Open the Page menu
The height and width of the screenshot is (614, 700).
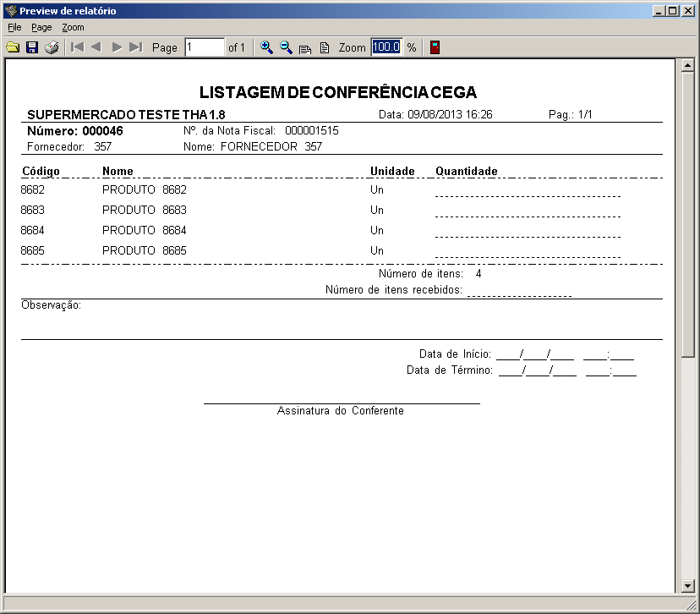[41, 27]
